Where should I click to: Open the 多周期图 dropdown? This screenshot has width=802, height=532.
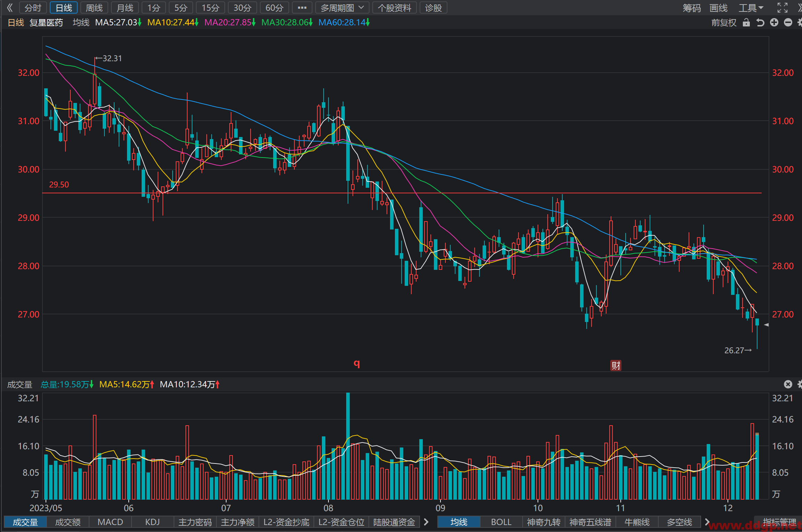342,8
